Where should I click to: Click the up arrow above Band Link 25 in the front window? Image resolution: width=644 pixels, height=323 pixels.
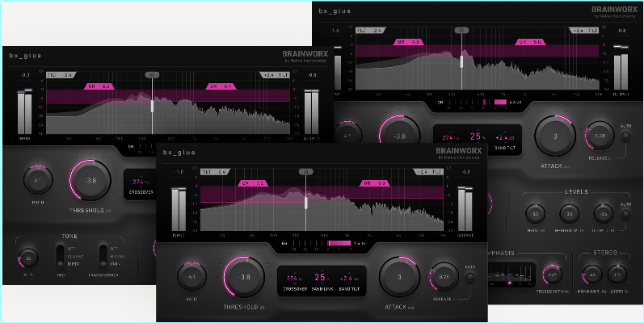click(320, 271)
